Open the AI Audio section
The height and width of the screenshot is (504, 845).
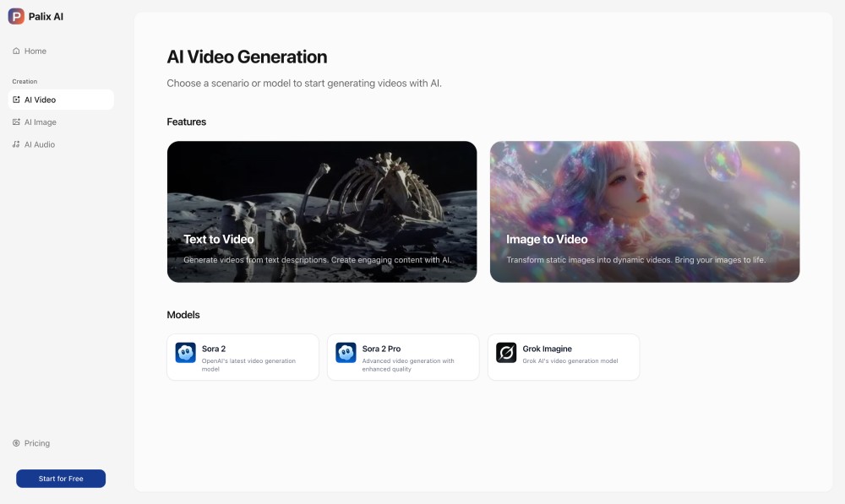pyautogui.click(x=39, y=144)
